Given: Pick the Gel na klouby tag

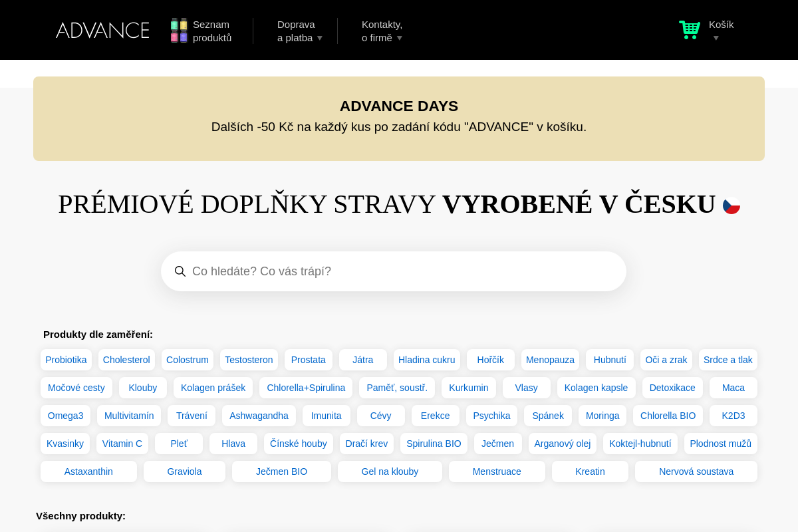Looking at the screenshot, I should coord(390,471).
